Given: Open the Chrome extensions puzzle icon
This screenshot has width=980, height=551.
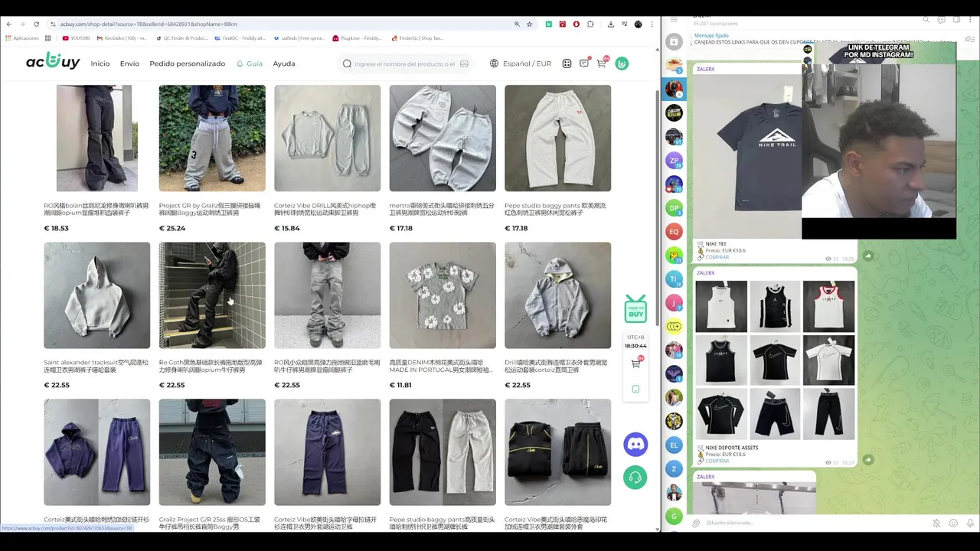Looking at the screenshot, I should 590,24.
